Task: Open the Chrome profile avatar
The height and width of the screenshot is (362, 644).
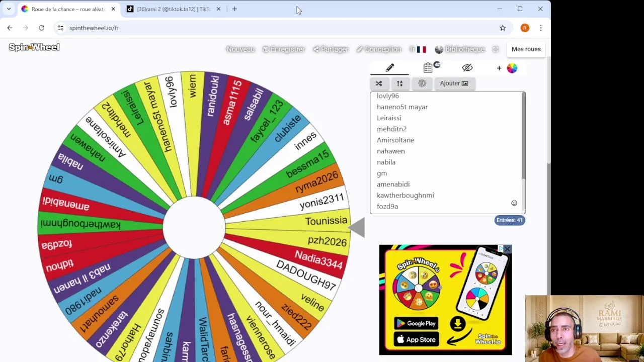Action: 525,28
